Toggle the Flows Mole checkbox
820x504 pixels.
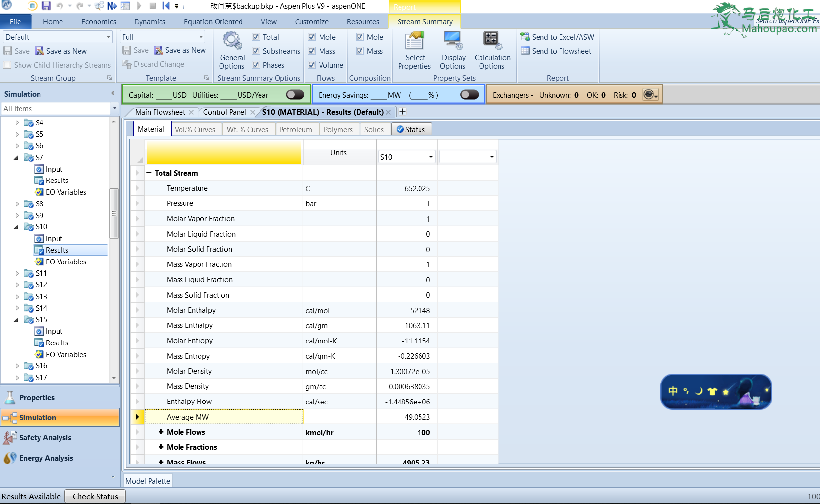[312, 37]
